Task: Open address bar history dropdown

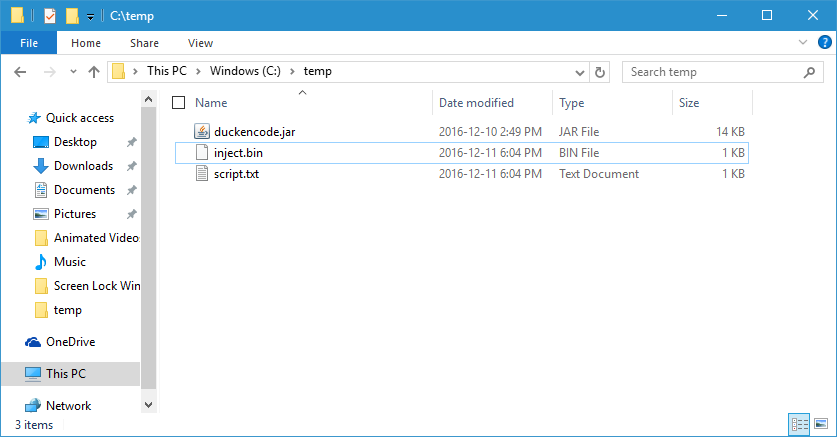Action: pos(579,72)
